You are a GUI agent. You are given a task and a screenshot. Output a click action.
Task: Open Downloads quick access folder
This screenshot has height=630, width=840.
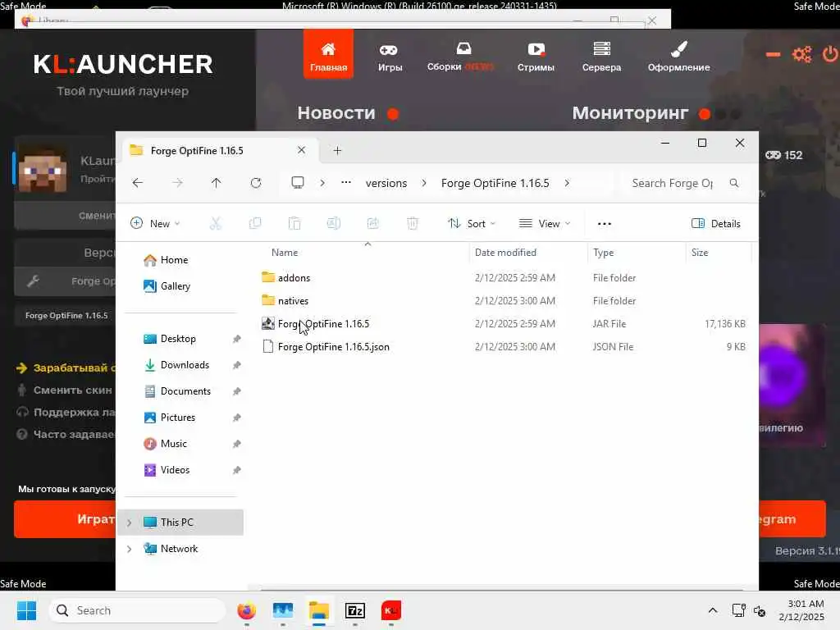point(185,365)
